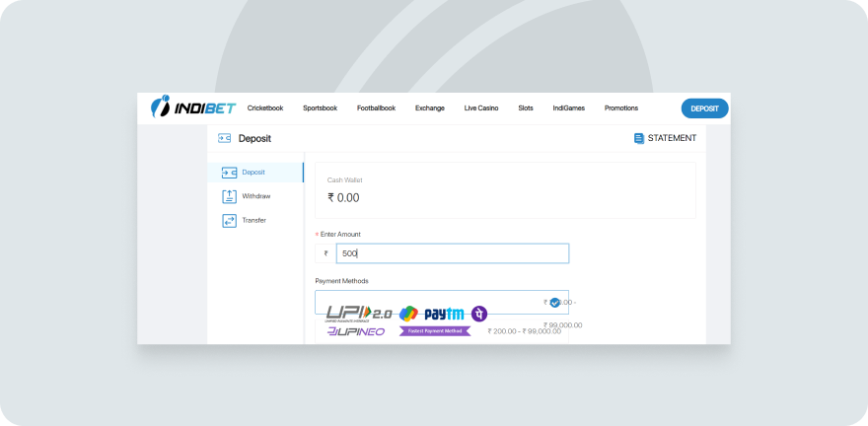Open the Cricketbook menu item
This screenshot has height=426, width=868.
click(x=265, y=108)
